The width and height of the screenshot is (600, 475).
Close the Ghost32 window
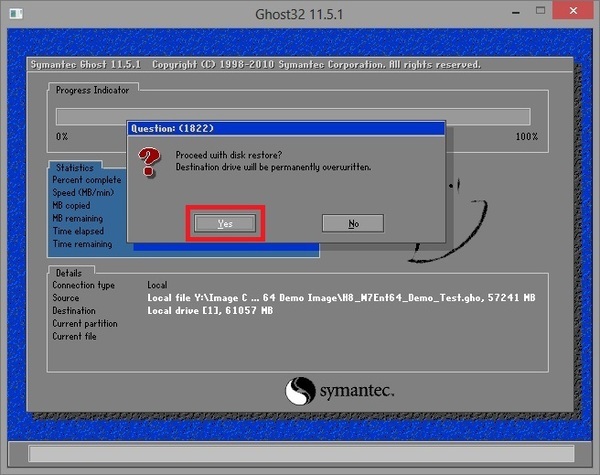573,13
